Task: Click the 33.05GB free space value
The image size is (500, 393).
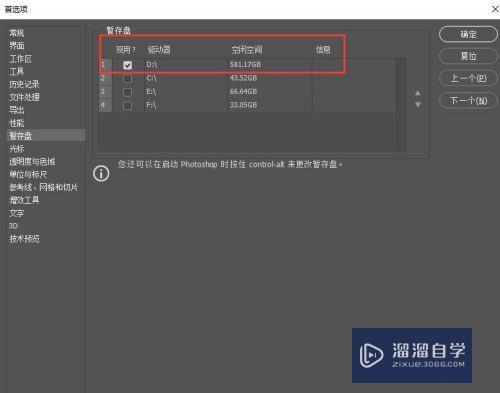Action: [x=243, y=105]
